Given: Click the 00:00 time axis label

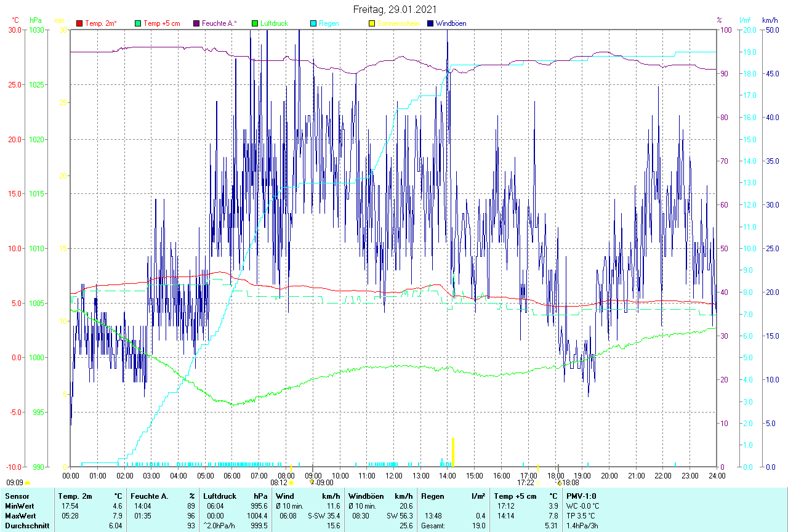Looking at the screenshot, I should pos(71,475).
